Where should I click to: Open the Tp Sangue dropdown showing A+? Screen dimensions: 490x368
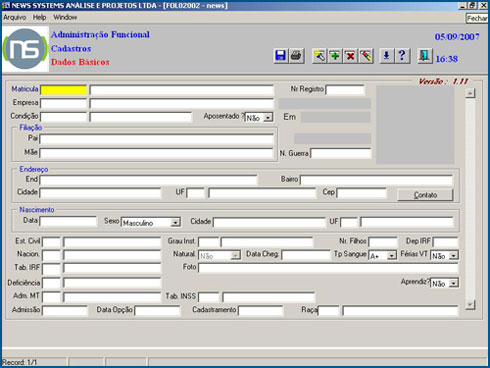pyautogui.click(x=392, y=256)
